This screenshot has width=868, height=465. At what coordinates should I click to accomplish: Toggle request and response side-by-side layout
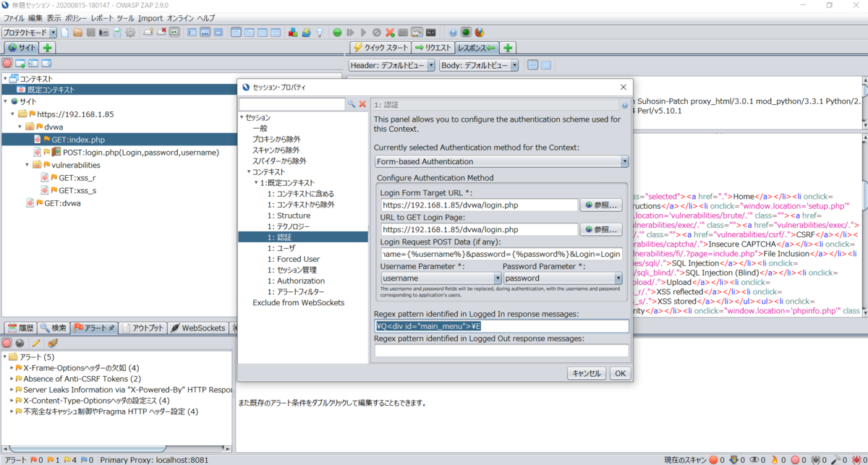263,33
